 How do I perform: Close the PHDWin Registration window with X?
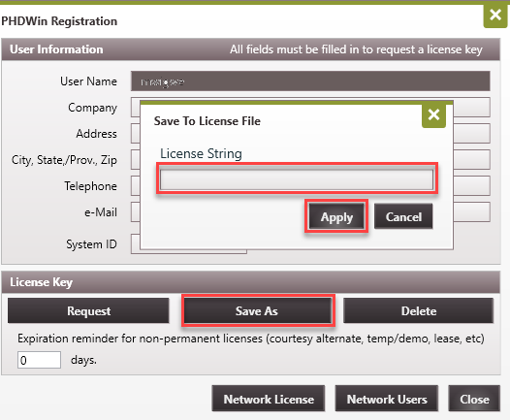click(x=495, y=15)
